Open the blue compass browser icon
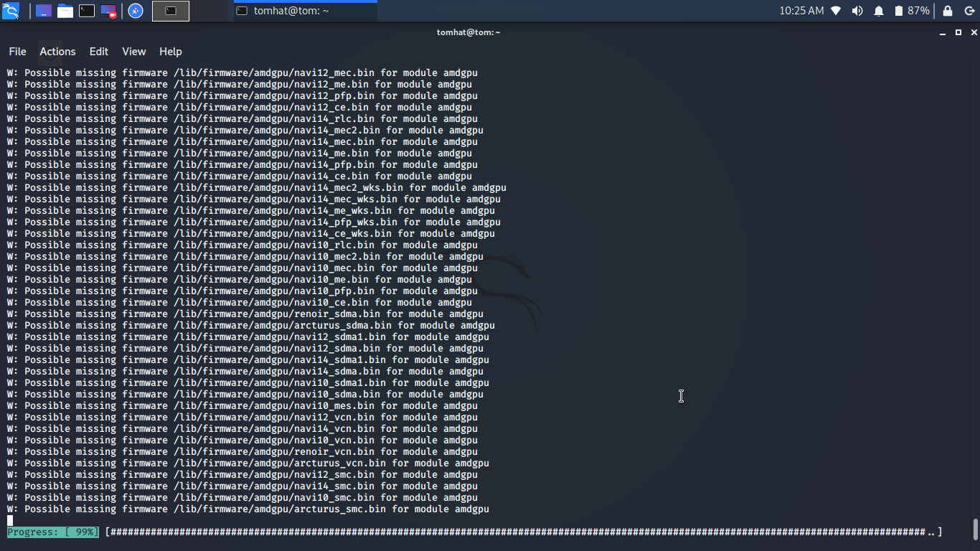 (136, 11)
